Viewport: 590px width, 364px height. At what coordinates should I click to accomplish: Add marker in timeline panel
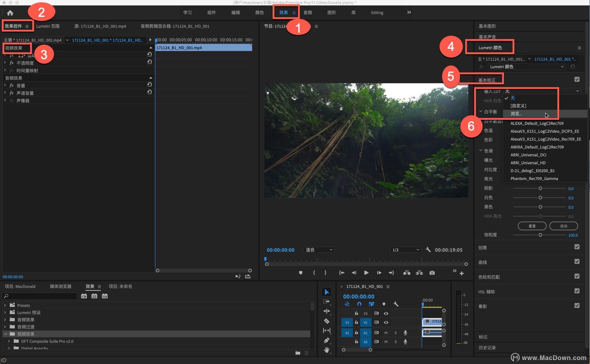384,304
